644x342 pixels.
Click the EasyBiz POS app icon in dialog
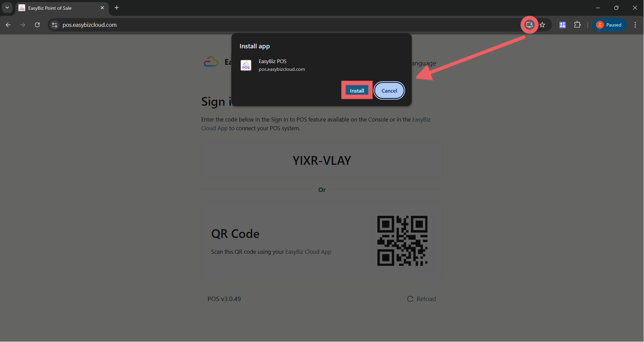pyautogui.click(x=246, y=65)
